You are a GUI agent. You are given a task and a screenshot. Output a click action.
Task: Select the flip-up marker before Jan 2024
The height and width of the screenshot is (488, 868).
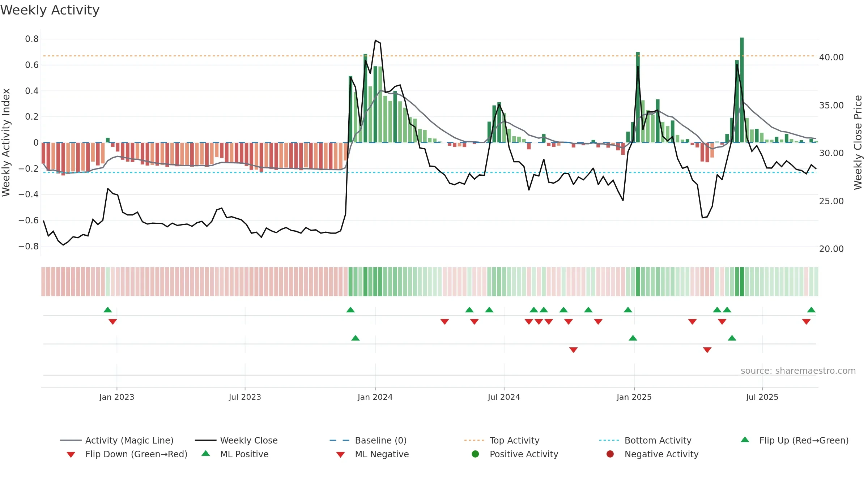coord(350,310)
